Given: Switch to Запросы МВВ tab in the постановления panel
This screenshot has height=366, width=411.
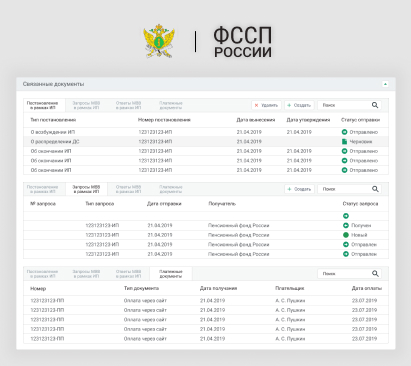Looking at the screenshot, I should (86, 105).
